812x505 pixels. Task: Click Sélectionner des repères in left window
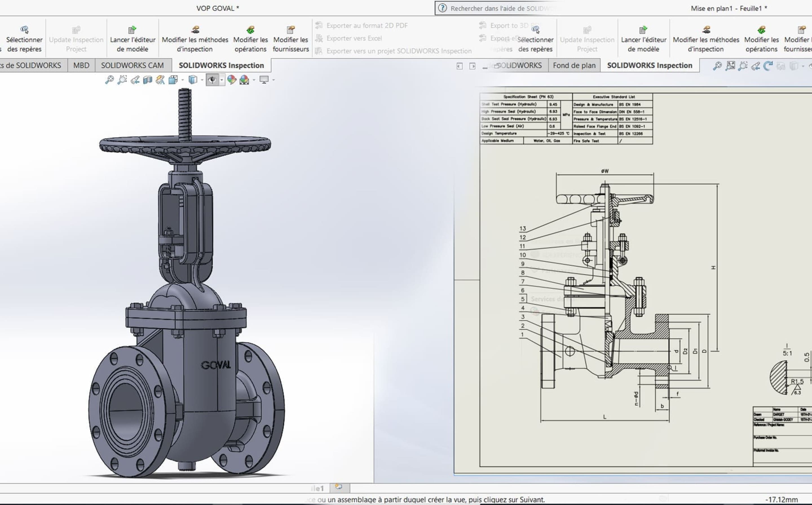(24, 39)
